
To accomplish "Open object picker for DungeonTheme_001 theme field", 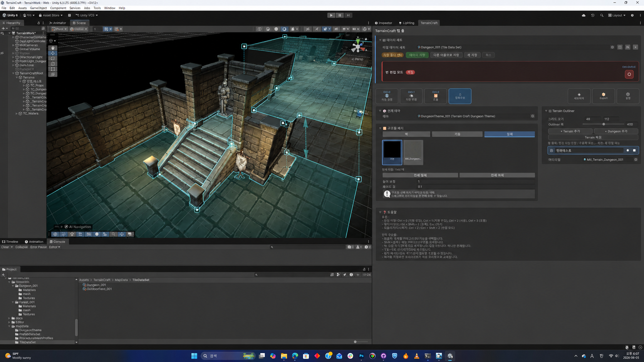I will [532, 116].
